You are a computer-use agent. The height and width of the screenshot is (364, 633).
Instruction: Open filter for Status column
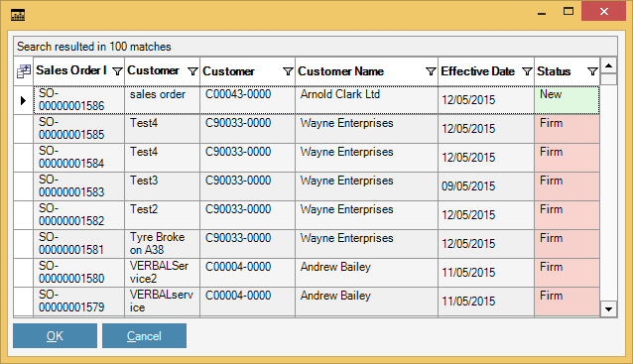pyautogui.click(x=592, y=71)
